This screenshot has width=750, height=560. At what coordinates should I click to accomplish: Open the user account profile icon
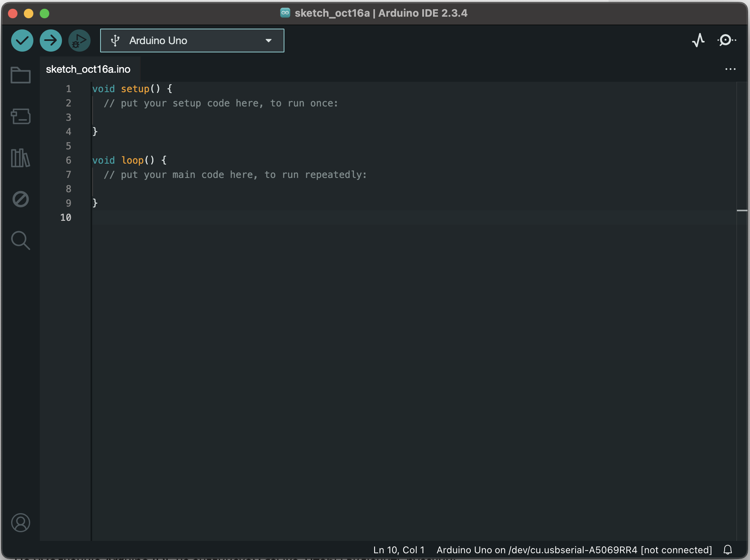tap(21, 523)
